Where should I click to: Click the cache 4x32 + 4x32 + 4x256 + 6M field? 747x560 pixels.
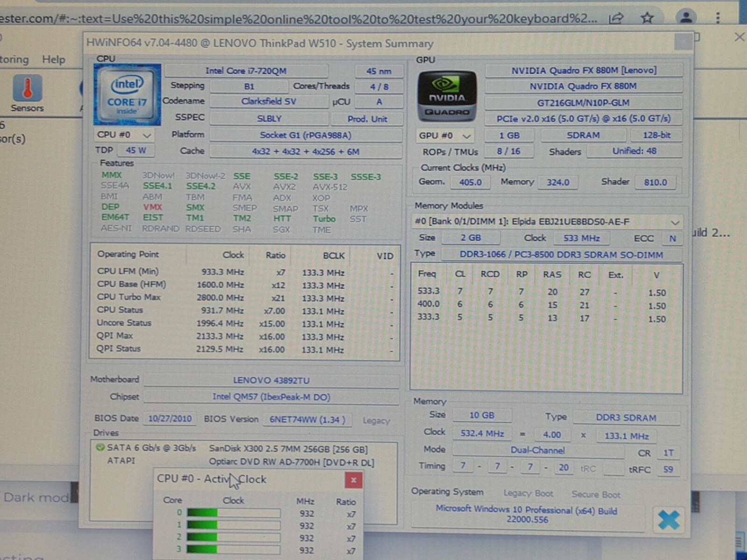coord(306,152)
